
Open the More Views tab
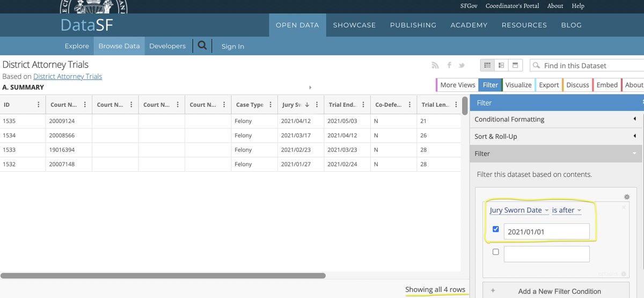pos(457,85)
